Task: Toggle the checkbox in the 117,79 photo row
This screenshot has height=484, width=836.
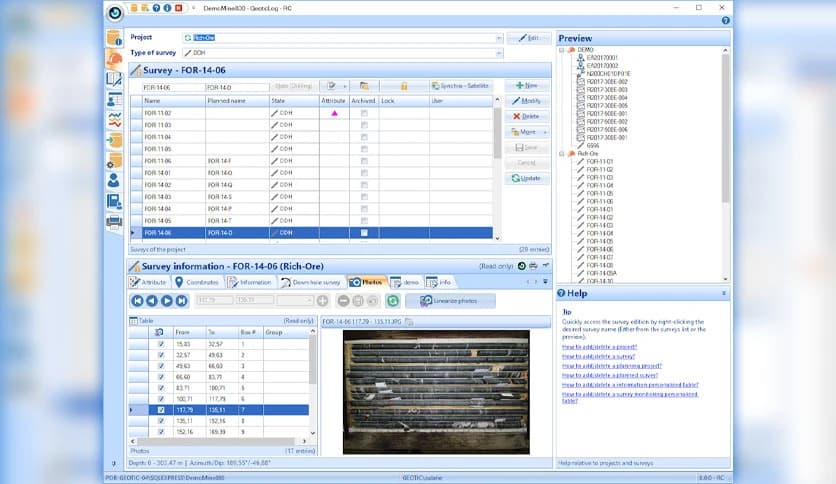Action: [160, 409]
